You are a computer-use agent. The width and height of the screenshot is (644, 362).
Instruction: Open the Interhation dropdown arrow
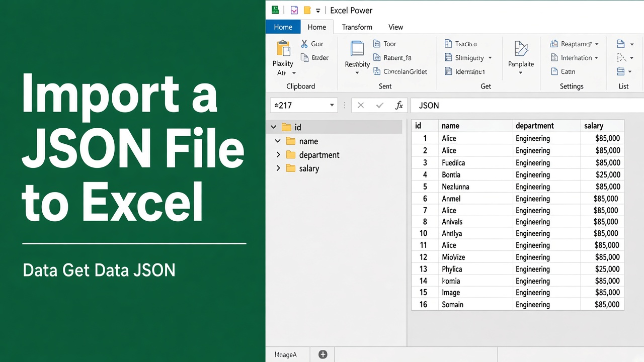coord(596,58)
